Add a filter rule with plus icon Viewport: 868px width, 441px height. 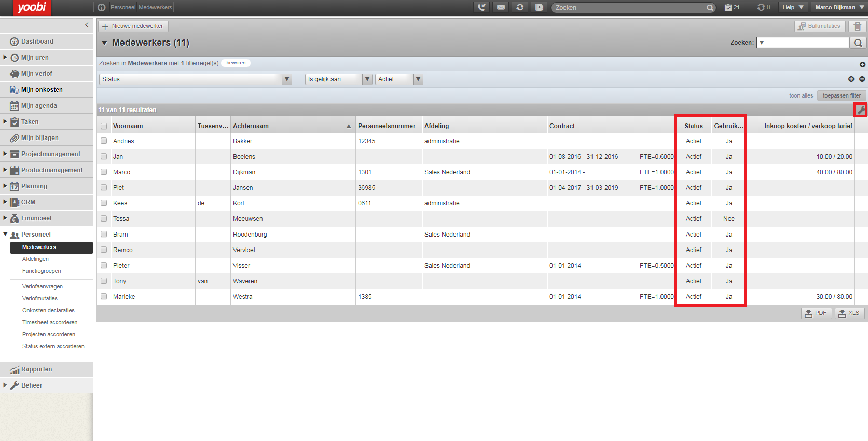click(851, 79)
